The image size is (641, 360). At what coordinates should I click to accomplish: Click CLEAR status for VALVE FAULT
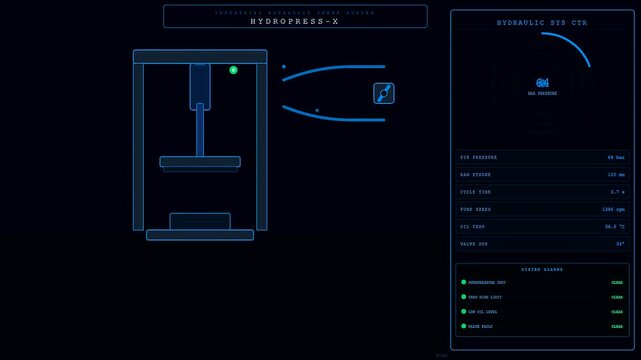(x=617, y=326)
